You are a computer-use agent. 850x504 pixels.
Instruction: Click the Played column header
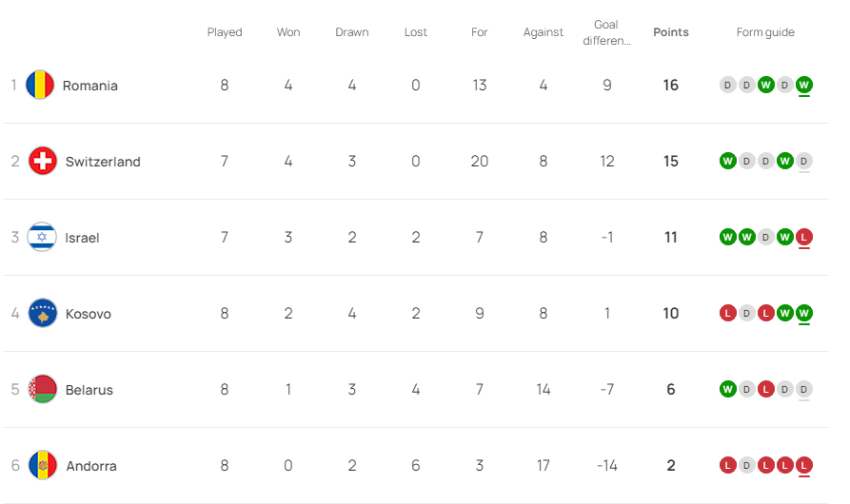pos(225,32)
